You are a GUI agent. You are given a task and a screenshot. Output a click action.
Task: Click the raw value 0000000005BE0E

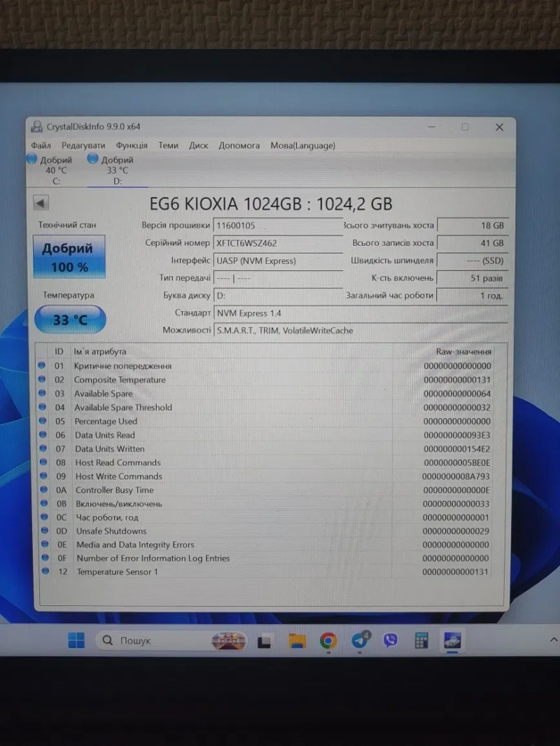[x=457, y=462]
